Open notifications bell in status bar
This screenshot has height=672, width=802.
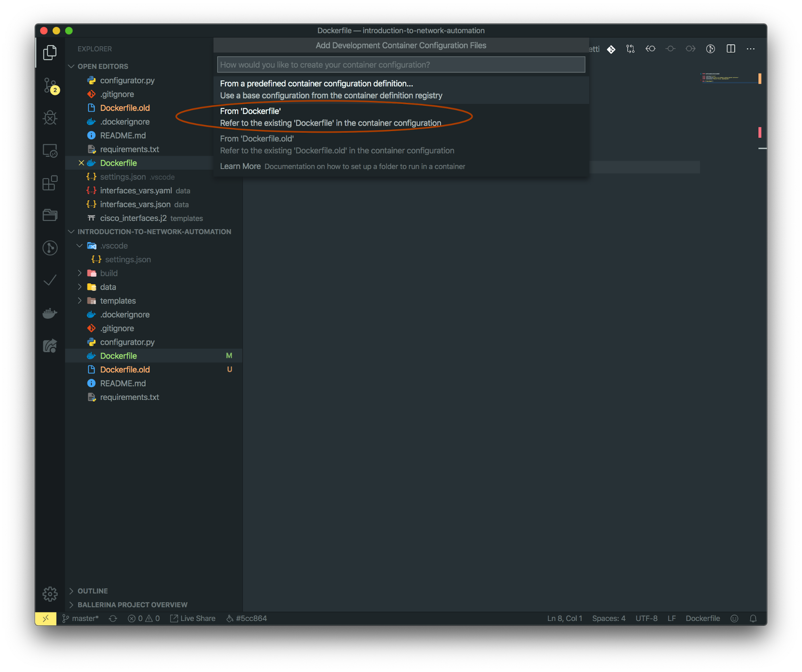[753, 618]
